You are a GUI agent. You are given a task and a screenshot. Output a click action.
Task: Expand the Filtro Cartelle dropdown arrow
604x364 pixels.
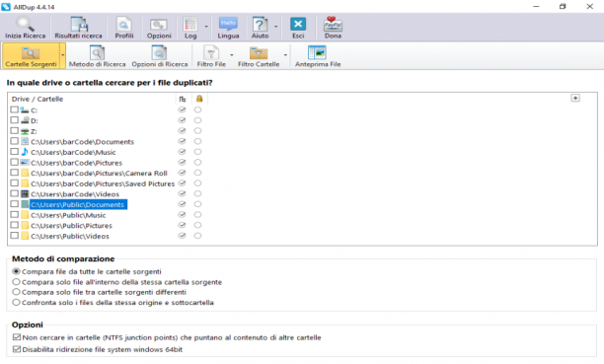pos(285,55)
